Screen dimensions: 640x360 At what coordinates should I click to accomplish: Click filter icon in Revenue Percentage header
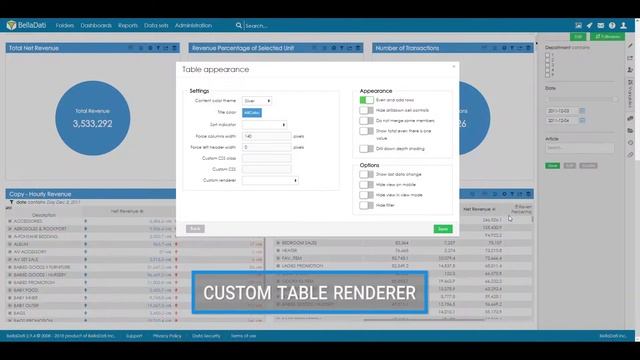pos(342,48)
